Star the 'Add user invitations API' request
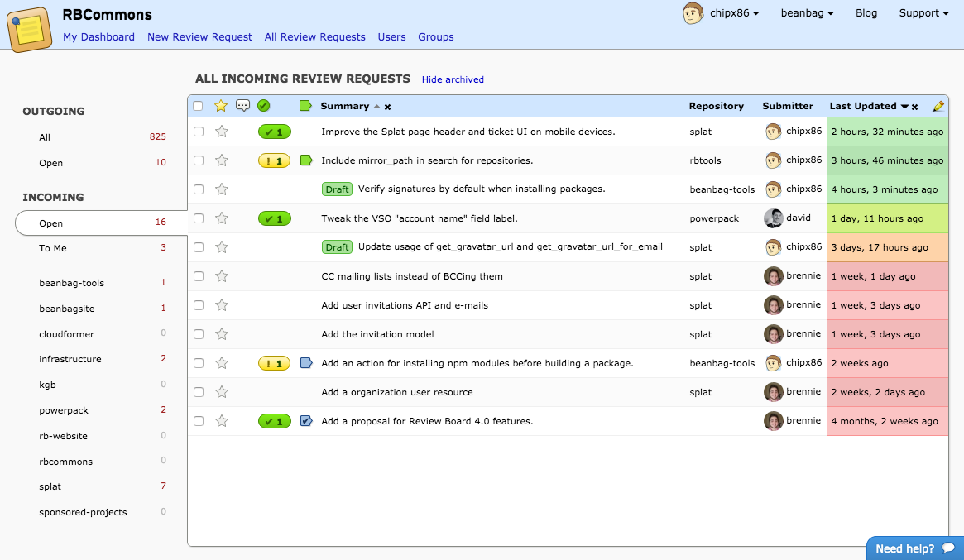This screenshot has height=560, width=964. (222, 305)
